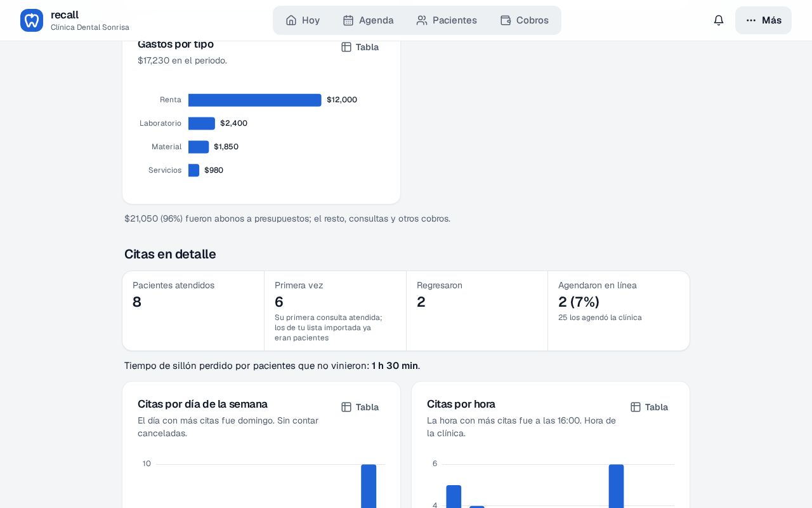Image resolution: width=812 pixels, height=508 pixels.
Task: Click the Primera vez stat card
Action: 335,311
